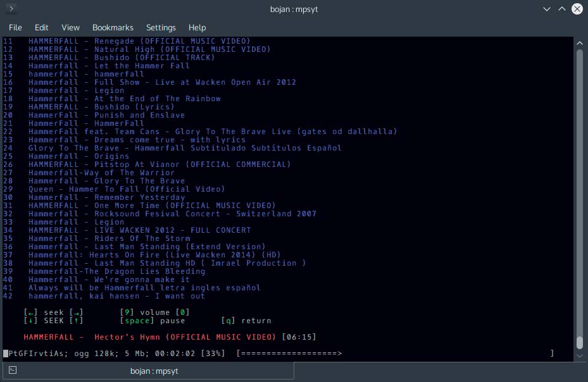This screenshot has width=588, height=382.
Task: Click the scrollbar up arrow
Action: 580,43
